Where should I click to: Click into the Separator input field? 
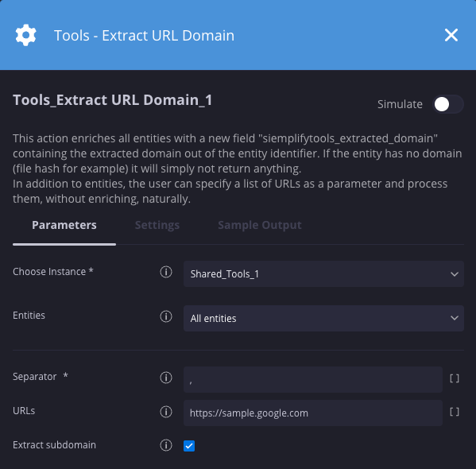coord(313,379)
